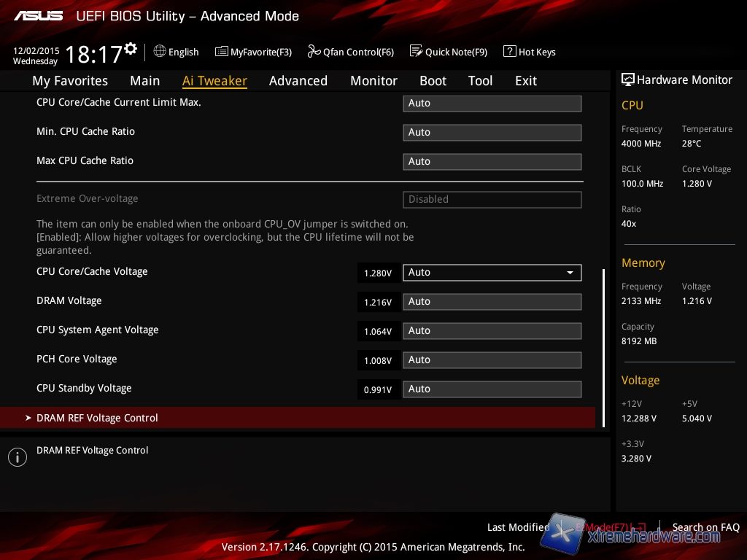This screenshot has height=560, width=747.
Task: Open Qfan Control fan icon
Action: tap(314, 52)
